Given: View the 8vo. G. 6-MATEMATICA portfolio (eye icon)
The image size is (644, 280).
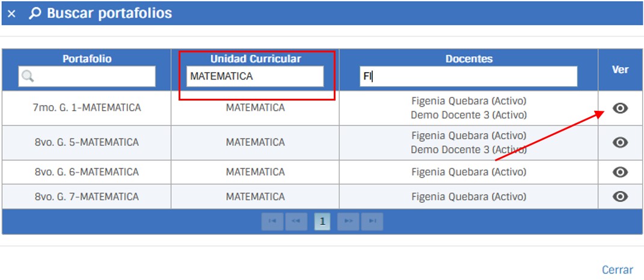Looking at the screenshot, I should [620, 172].
